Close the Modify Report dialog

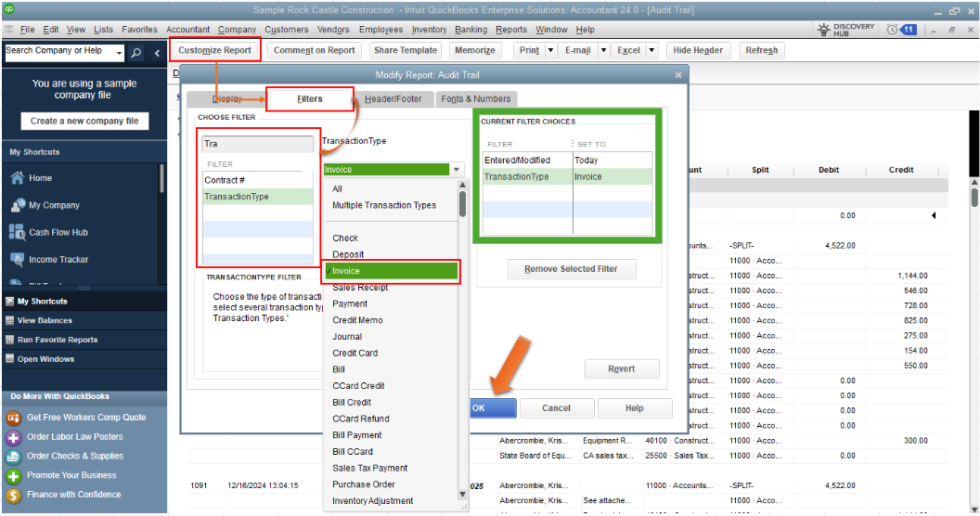click(x=678, y=75)
